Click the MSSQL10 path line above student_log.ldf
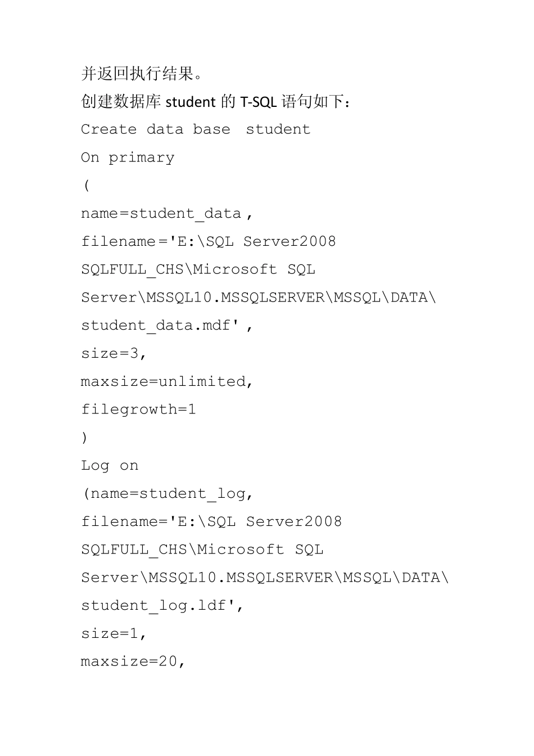The image size is (534, 756). [x=265, y=578]
